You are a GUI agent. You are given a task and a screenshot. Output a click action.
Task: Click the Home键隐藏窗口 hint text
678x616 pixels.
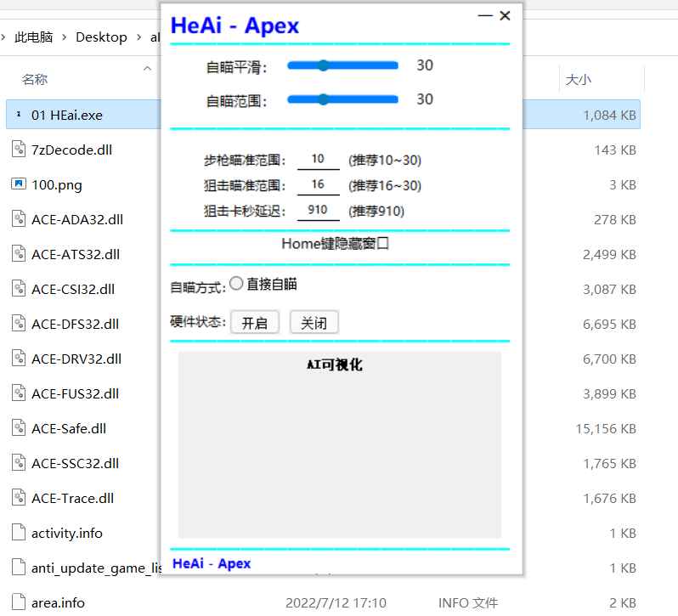335,243
